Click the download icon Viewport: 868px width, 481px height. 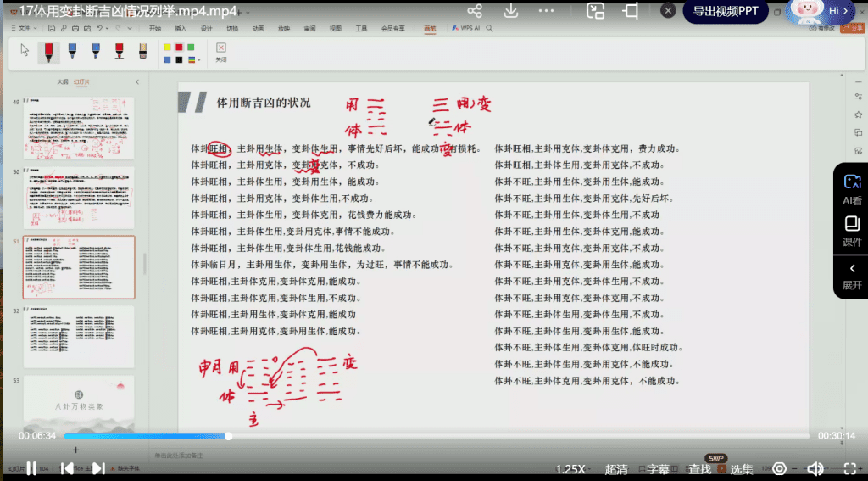point(512,11)
